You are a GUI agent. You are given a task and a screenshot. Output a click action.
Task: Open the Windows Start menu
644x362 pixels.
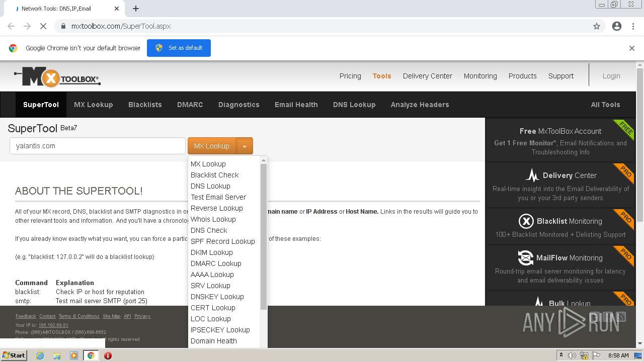pyautogui.click(x=14, y=355)
